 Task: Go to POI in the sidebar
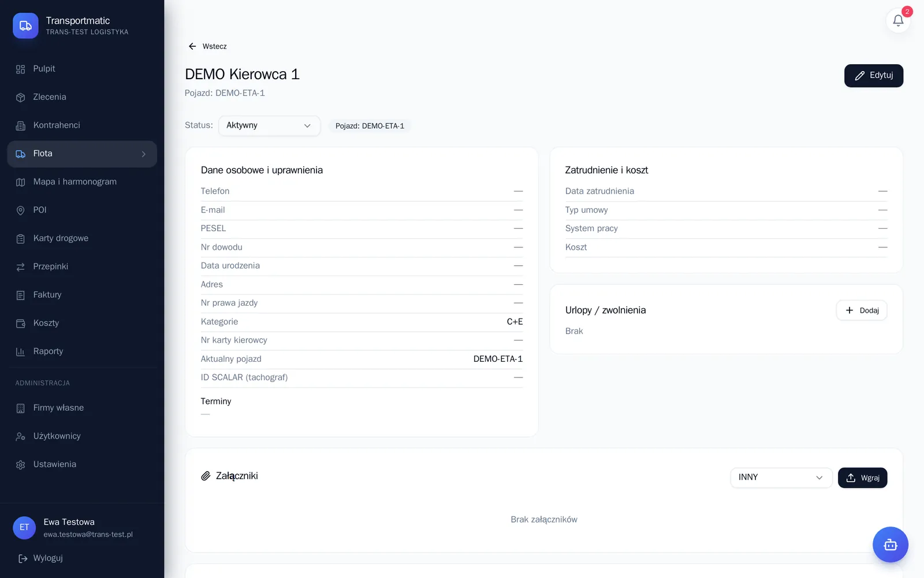(x=82, y=210)
